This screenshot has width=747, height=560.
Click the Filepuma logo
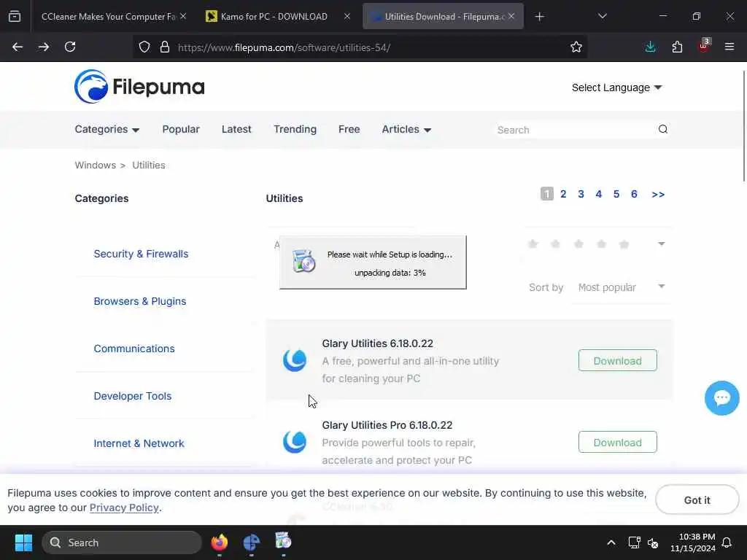[139, 87]
